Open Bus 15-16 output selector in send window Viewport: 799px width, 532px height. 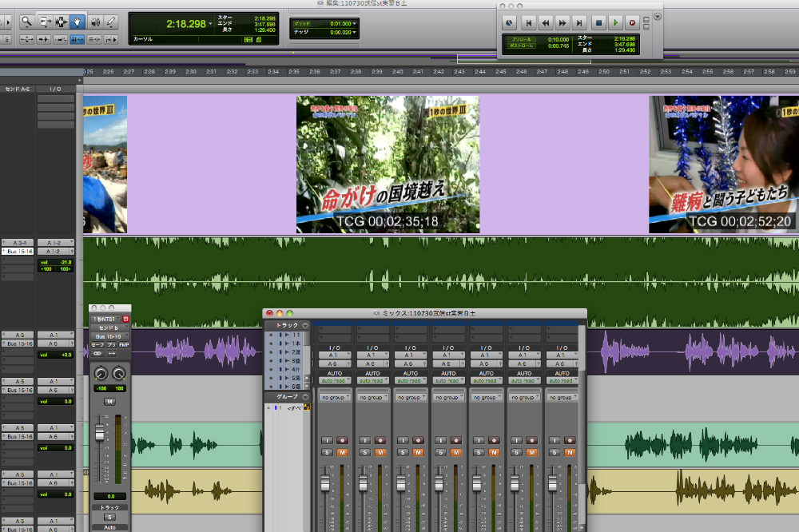[x=110, y=336]
